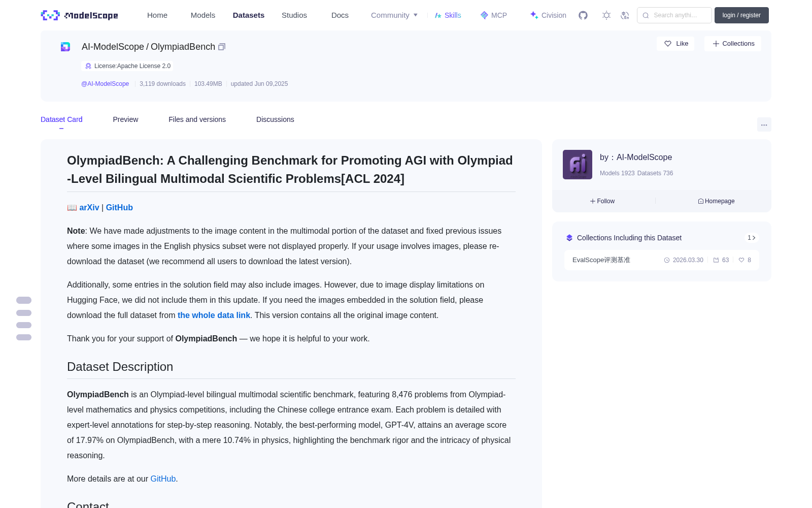Open the MCP page

(494, 15)
